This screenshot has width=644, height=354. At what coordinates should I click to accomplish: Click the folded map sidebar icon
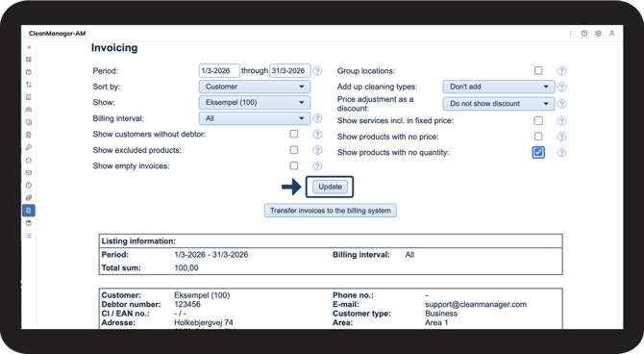coord(29,122)
